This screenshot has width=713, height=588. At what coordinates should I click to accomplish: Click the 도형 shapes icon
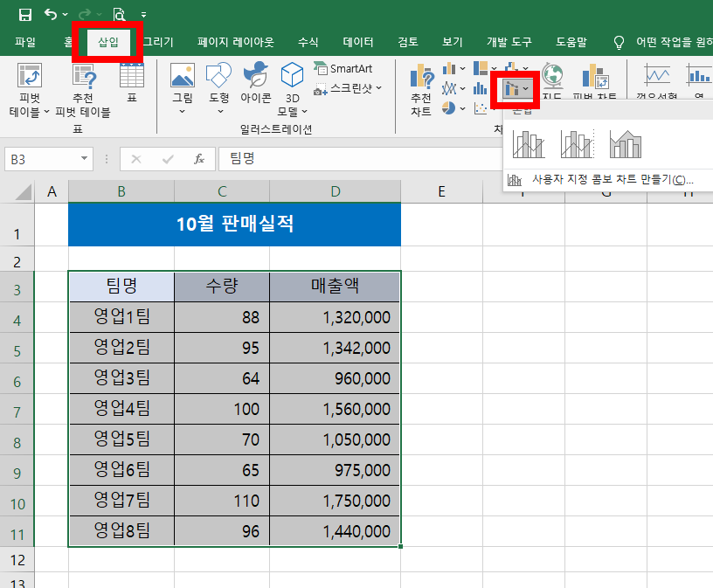coord(218,75)
